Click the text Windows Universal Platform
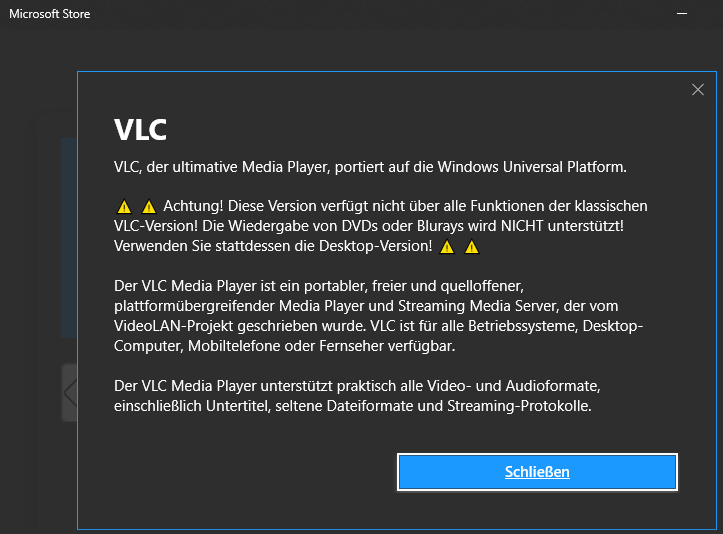The width and height of the screenshot is (723, 534). point(532,166)
